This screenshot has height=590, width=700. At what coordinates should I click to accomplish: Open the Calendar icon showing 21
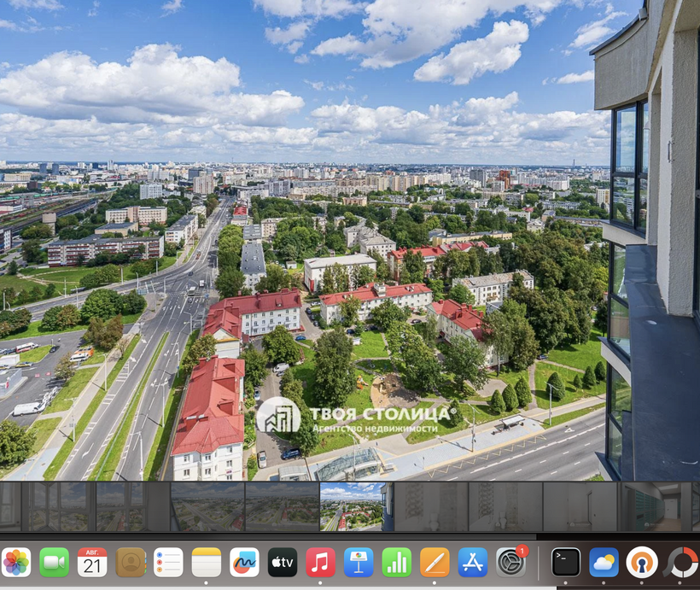coord(92,563)
